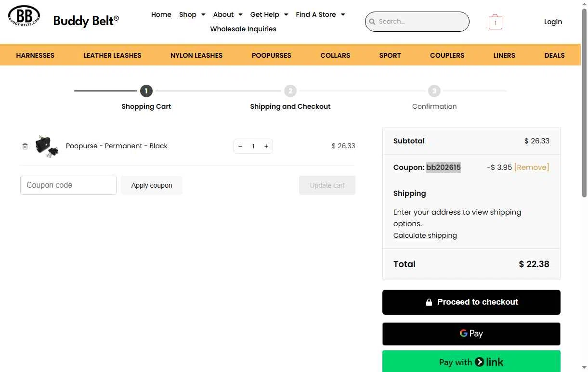Click the Buddy Belts round logo
The image size is (588, 372).
pos(24,15)
